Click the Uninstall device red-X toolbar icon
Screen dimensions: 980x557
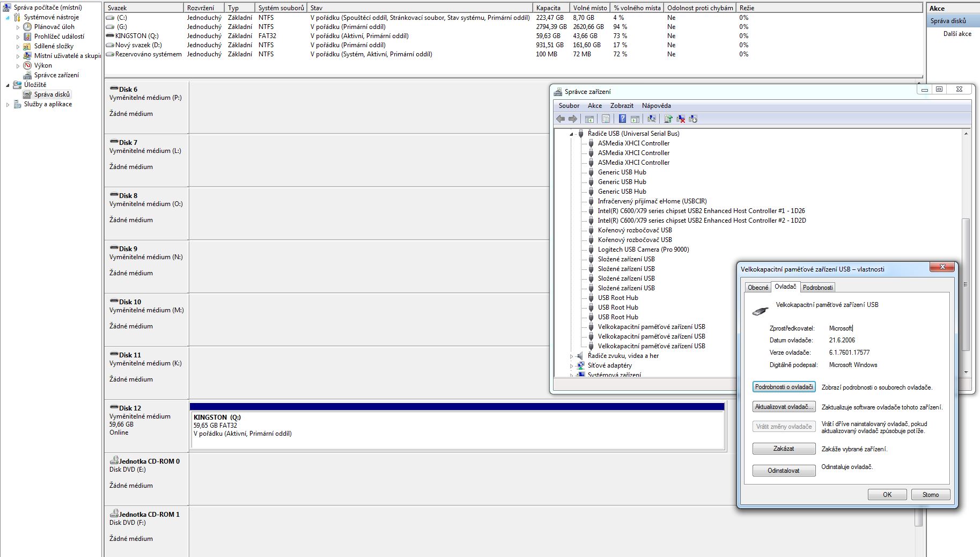681,119
